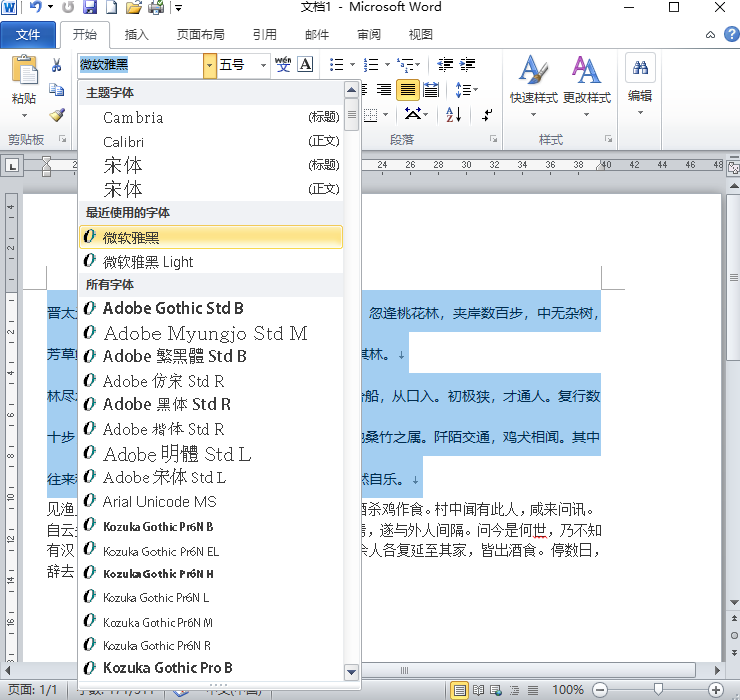The height and width of the screenshot is (700, 740).
Task: Click the zoom out minus button
Action: pyautogui.click(x=600, y=690)
